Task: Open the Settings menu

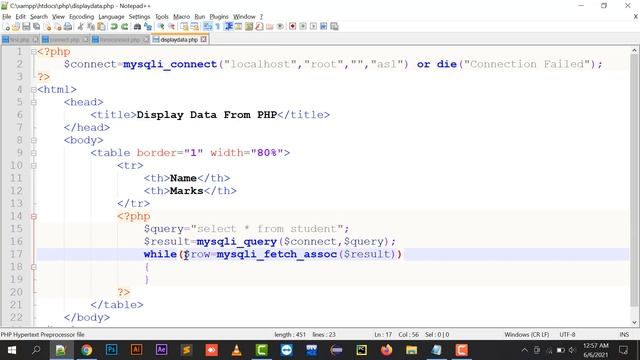Action: pos(140,17)
